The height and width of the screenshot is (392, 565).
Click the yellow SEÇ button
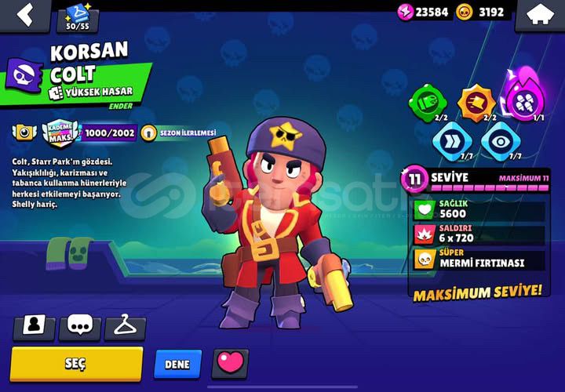(x=76, y=364)
